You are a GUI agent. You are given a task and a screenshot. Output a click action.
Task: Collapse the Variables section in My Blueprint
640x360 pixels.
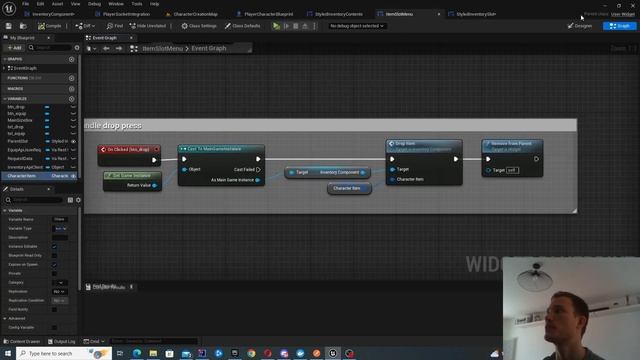[5, 99]
